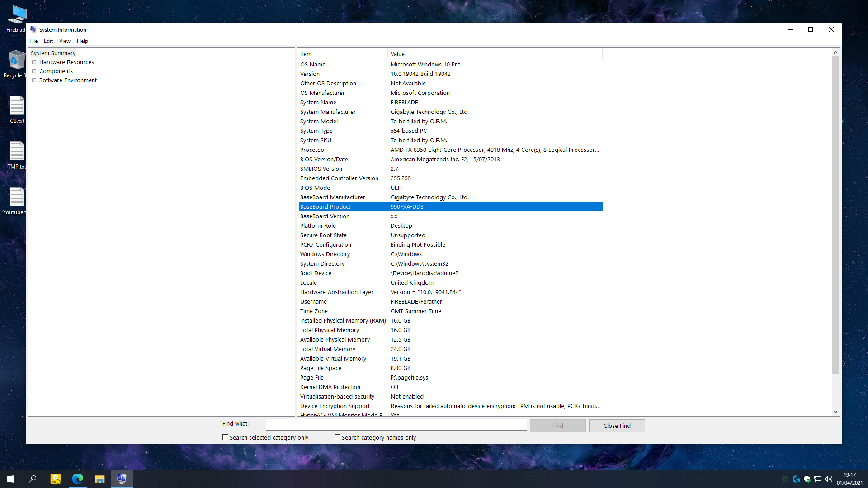868x488 pixels.
Task: Click the scrollbar down arrow
Action: pos(835,412)
